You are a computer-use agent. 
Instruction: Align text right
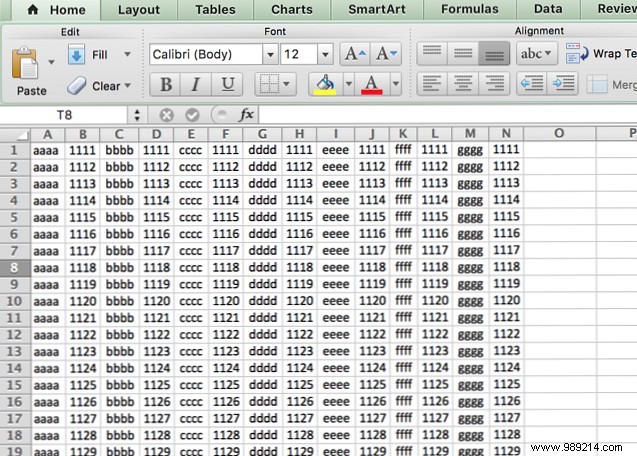click(x=494, y=84)
